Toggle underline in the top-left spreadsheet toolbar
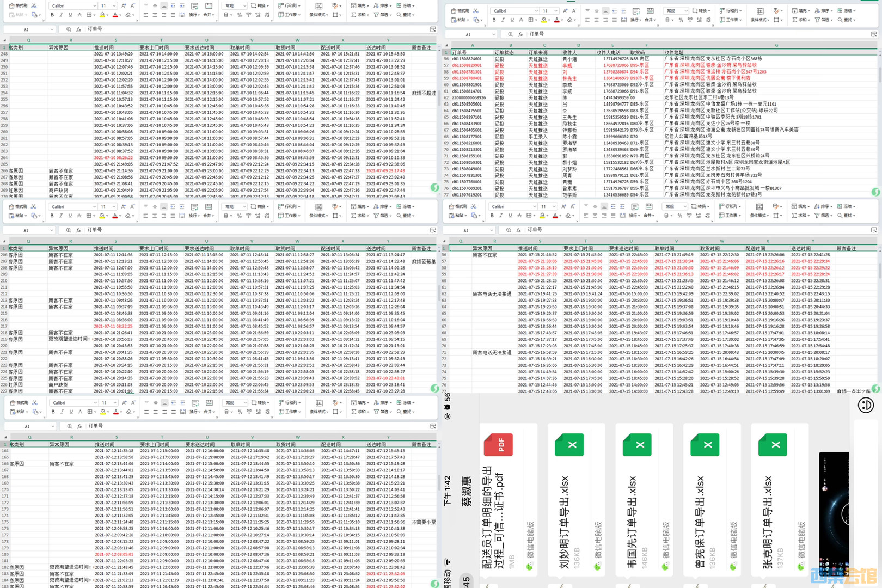The width and height of the screenshot is (882, 588). (x=70, y=15)
